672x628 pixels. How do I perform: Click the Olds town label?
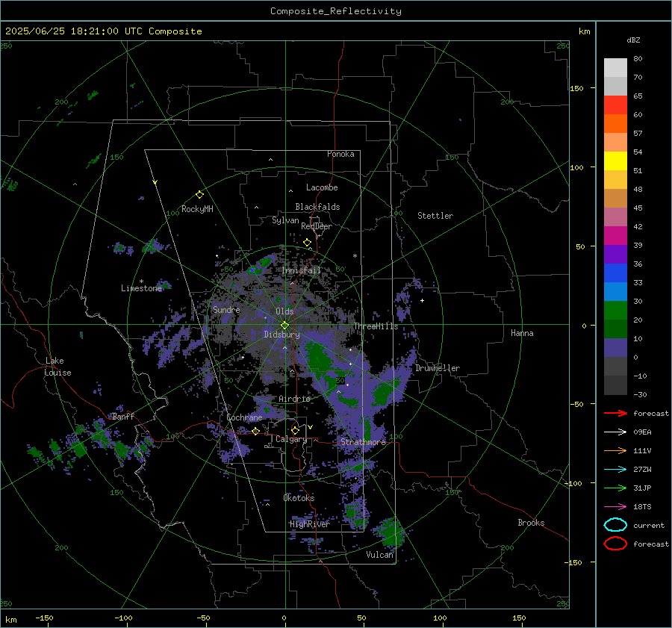point(284,311)
